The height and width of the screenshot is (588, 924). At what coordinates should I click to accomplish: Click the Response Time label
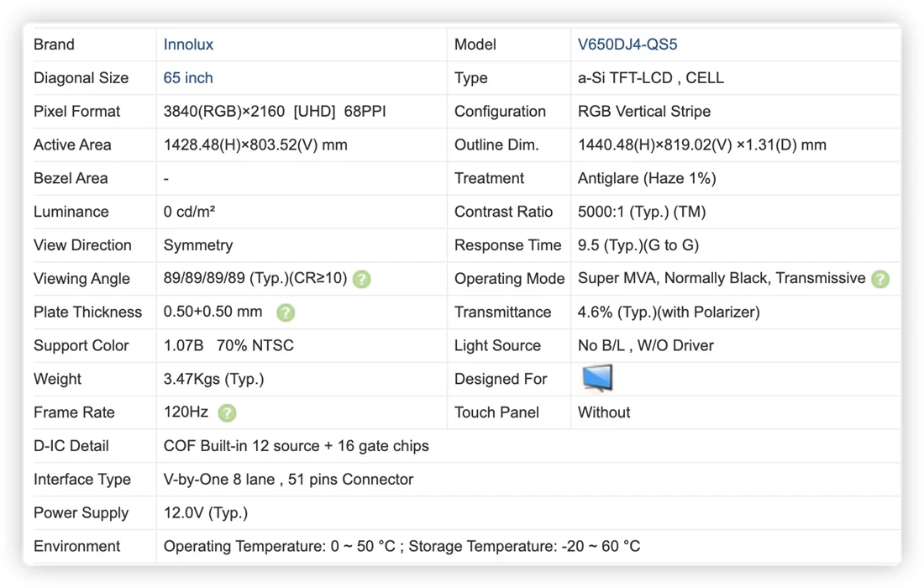tap(507, 245)
